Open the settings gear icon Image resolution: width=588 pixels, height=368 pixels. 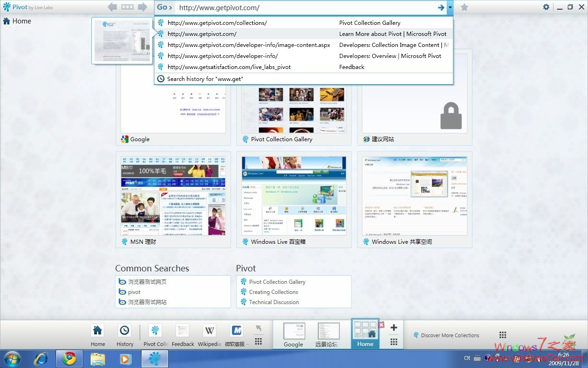click(546, 7)
